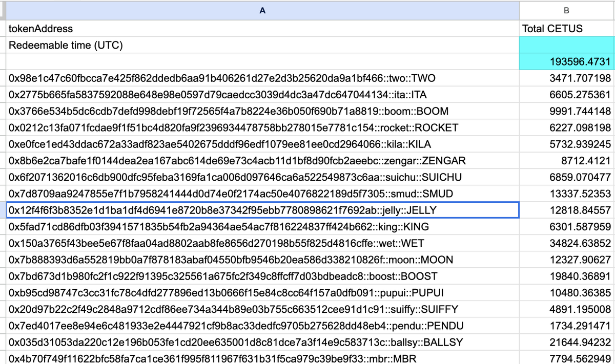This screenshot has height=364, width=615.
Task: Select the Redeemable time (UTC) cell
Action: [262, 45]
